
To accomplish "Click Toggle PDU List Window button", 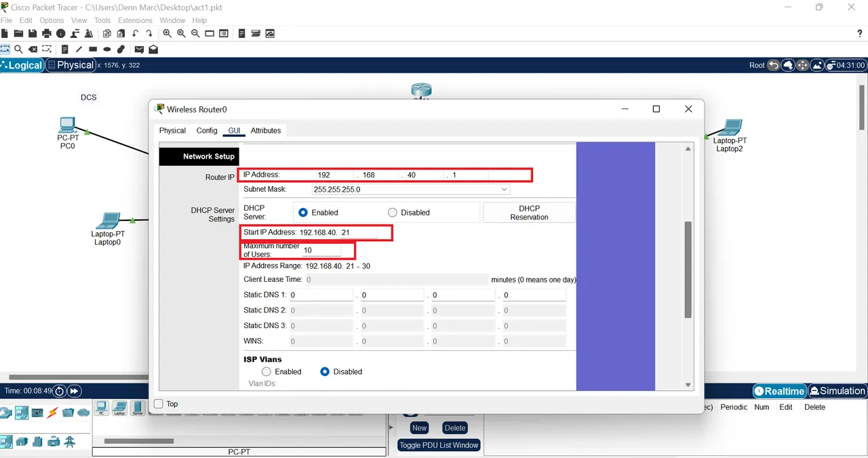I will click(439, 445).
